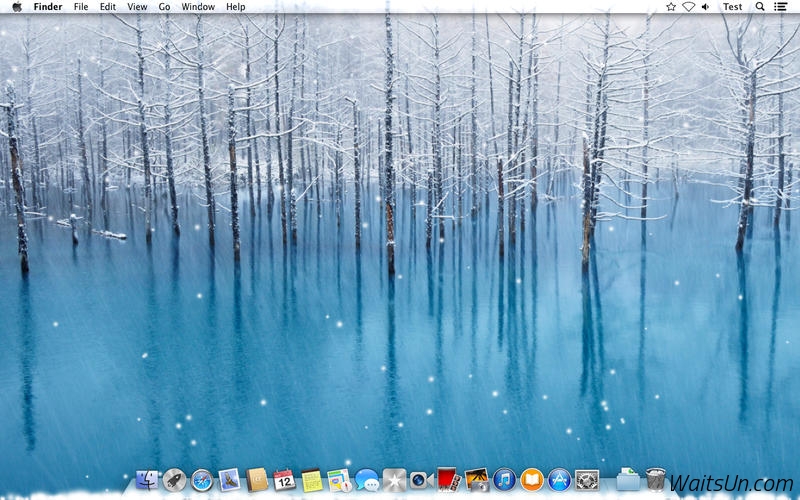The height and width of the screenshot is (500, 800).
Task: Launch Safari from the Dock
Action: click(202, 480)
